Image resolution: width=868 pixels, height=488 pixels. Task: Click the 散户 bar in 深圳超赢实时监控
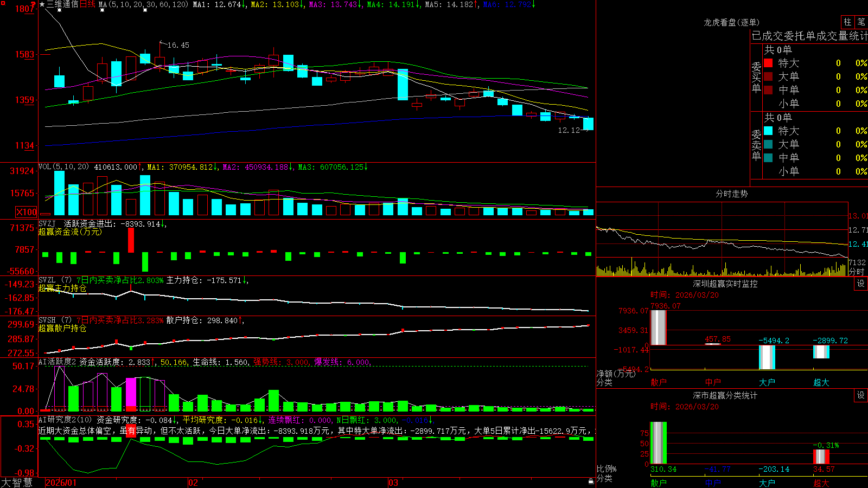pyautogui.click(x=658, y=328)
